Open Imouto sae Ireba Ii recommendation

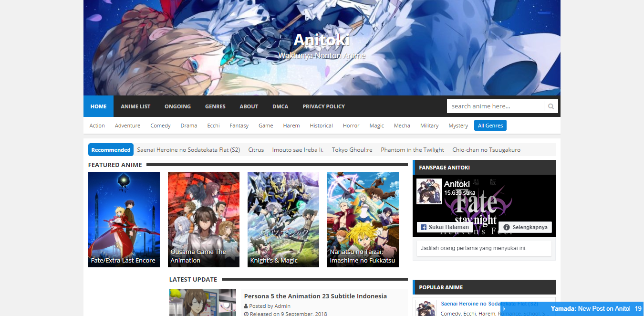[x=298, y=150]
